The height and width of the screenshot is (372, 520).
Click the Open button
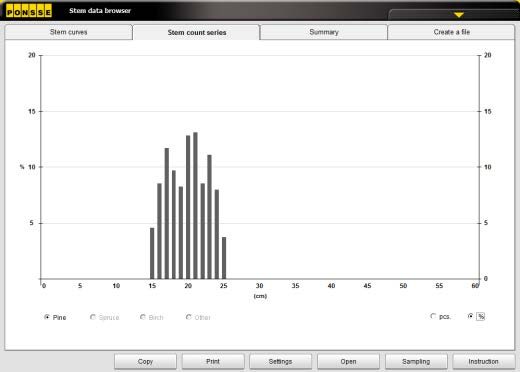(x=348, y=362)
